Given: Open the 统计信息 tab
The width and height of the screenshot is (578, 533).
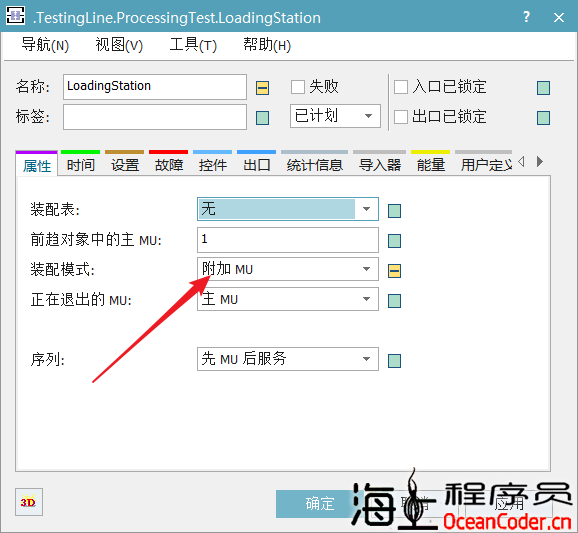Looking at the screenshot, I should click(x=314, y=165).
